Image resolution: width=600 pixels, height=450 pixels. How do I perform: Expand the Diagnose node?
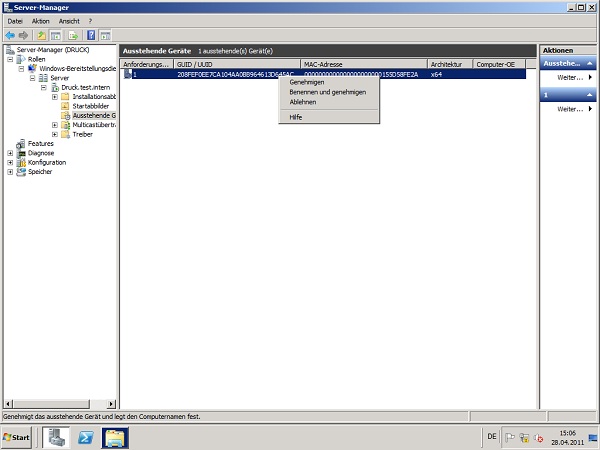pyautogui.click(x=10, y=153)
